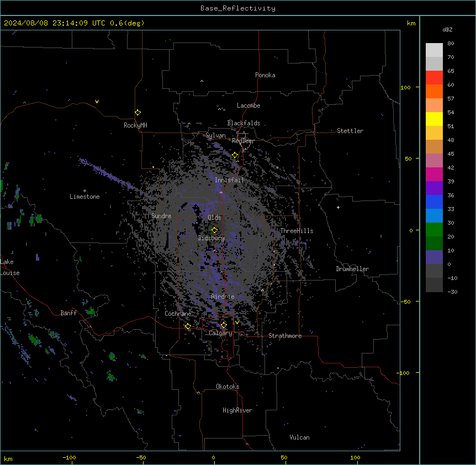Click the yellow diamond marker near Olds

214,230
